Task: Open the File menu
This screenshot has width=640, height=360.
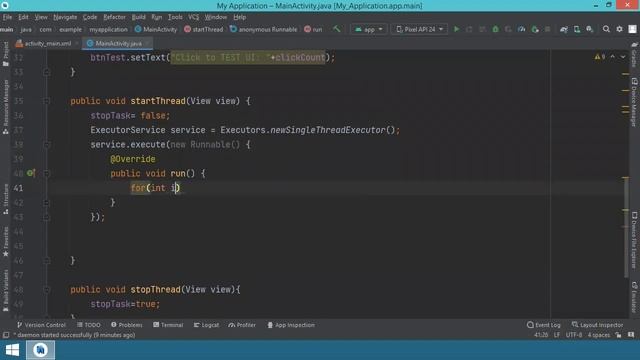Action: [x=7, y=17]
